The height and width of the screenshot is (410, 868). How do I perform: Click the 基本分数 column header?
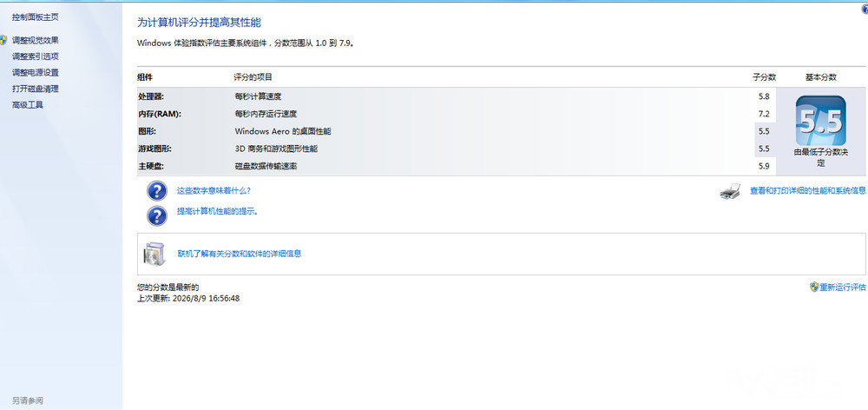[821, 77]
